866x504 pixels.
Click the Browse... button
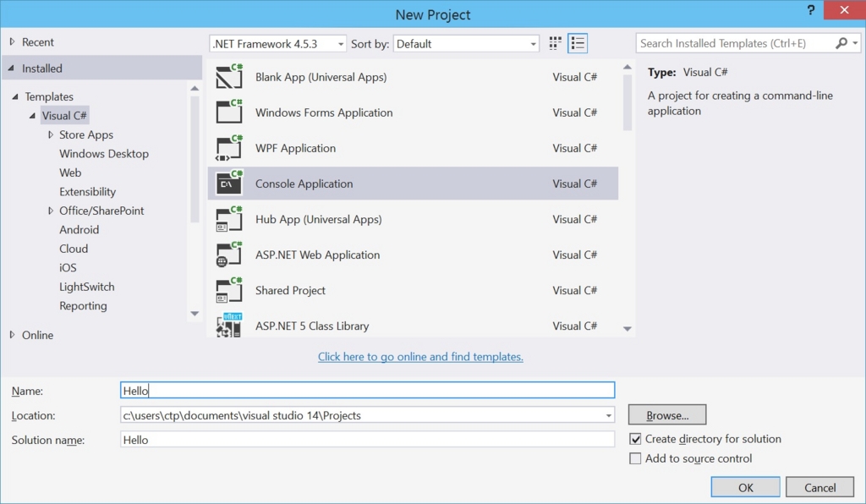coord(667,415)
